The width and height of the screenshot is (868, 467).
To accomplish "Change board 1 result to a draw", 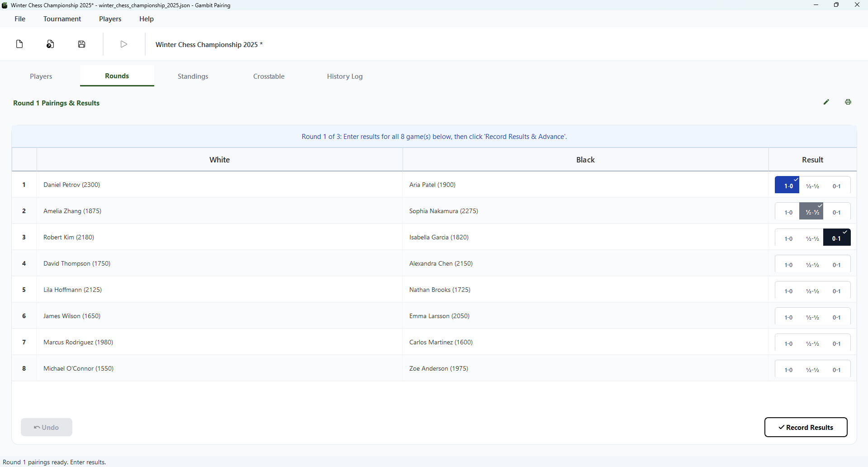I will click(812, 186).
